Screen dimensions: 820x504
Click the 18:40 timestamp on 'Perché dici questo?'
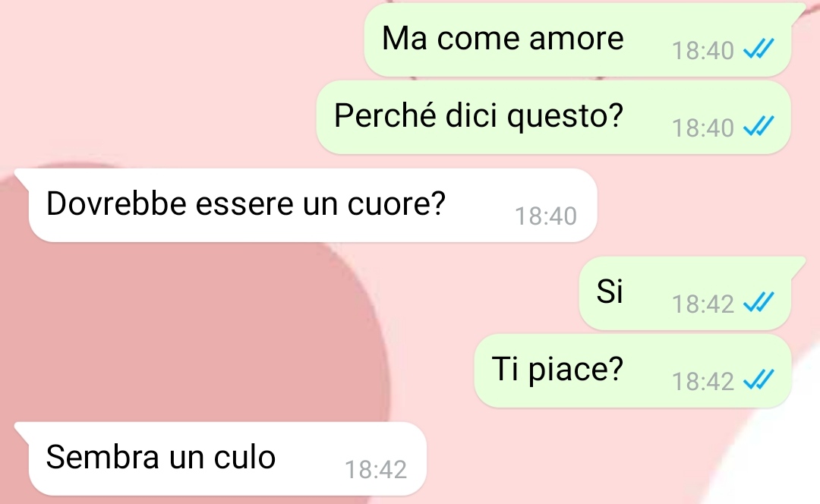[x=703, y=128]
